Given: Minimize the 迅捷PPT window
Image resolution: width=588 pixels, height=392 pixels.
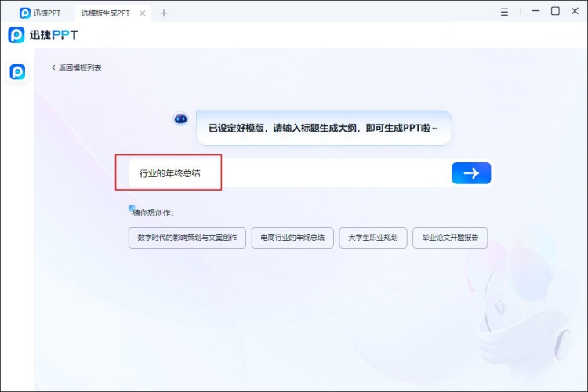Looking at the screenshot, I should [535, 11].
